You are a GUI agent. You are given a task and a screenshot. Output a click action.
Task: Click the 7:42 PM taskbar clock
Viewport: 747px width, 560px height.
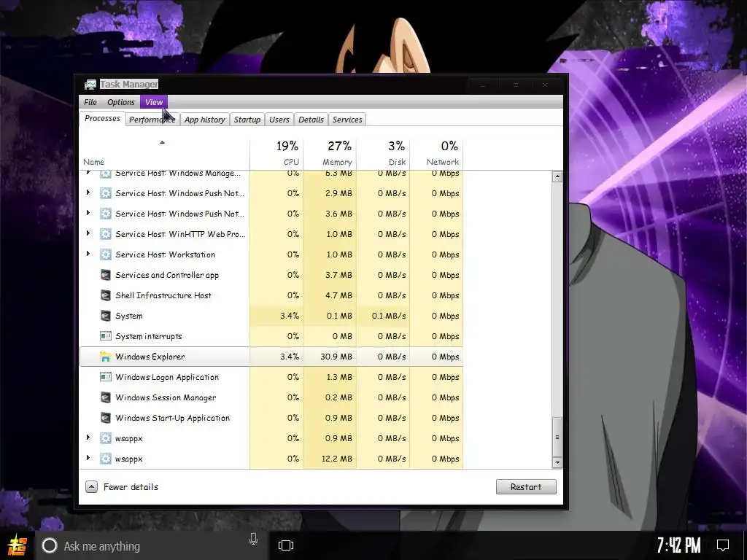[679, 545]
